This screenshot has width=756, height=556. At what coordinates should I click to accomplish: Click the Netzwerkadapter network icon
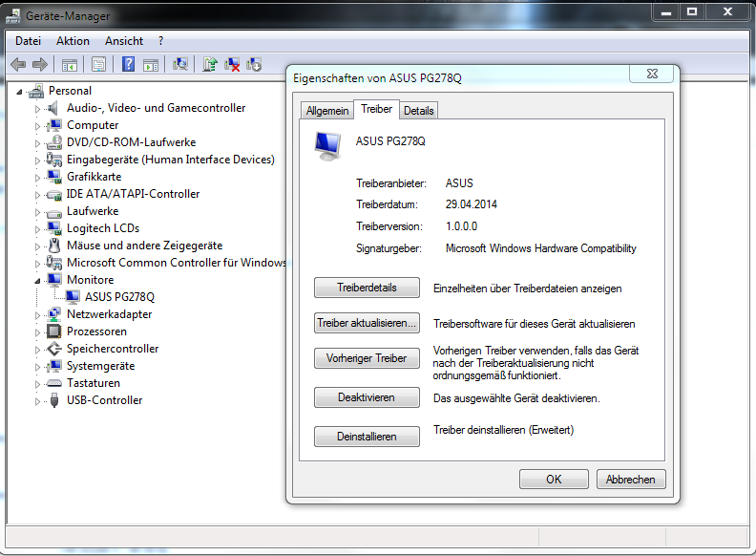click(54, 314)
